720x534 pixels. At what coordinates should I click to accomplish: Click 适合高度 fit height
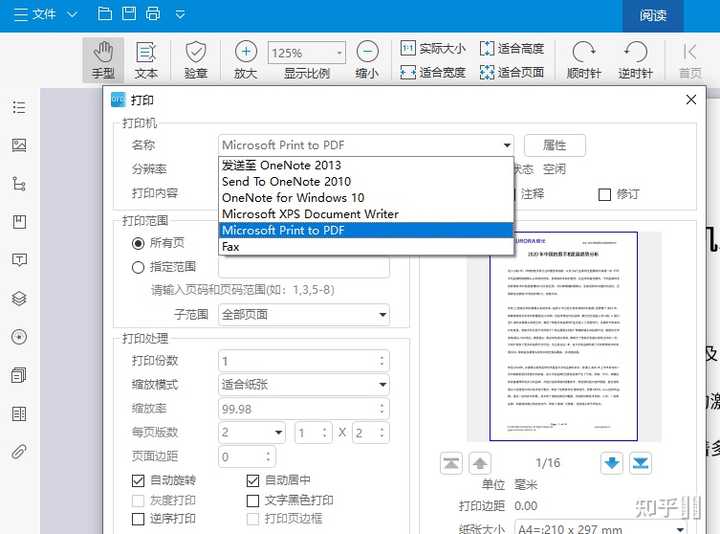click(x=512, y=48)
